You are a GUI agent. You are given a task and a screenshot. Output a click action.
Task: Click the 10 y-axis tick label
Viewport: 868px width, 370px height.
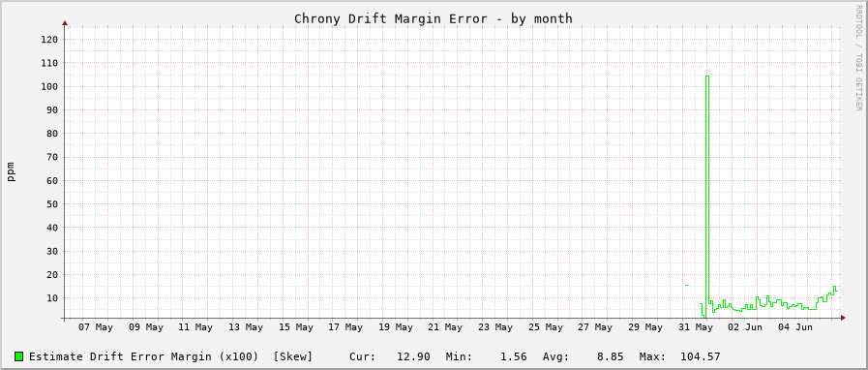(x=51, y=298)
